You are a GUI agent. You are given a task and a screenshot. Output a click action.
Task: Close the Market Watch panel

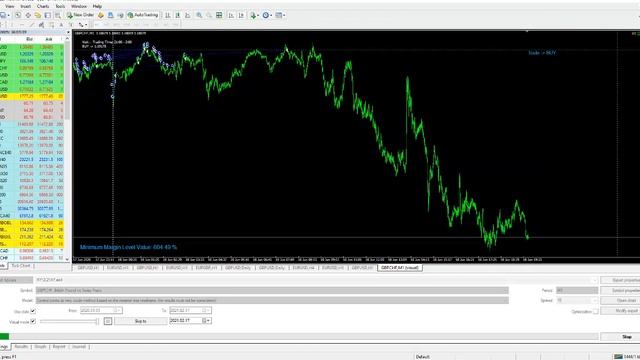68,32
